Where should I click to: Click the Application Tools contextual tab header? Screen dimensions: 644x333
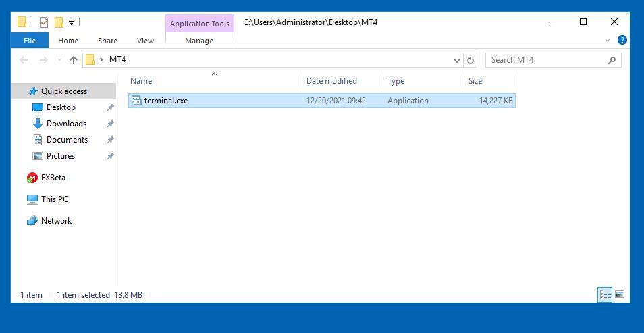coord(200,24)
